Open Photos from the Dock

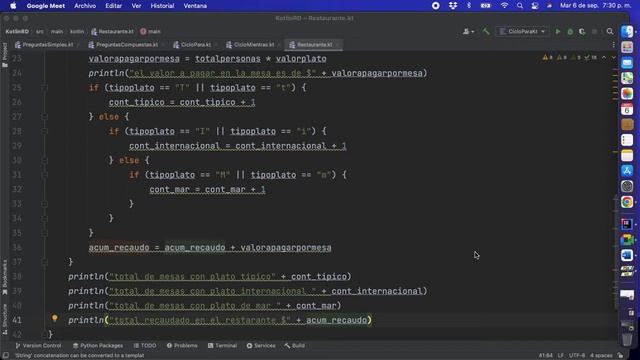point(627,93)
